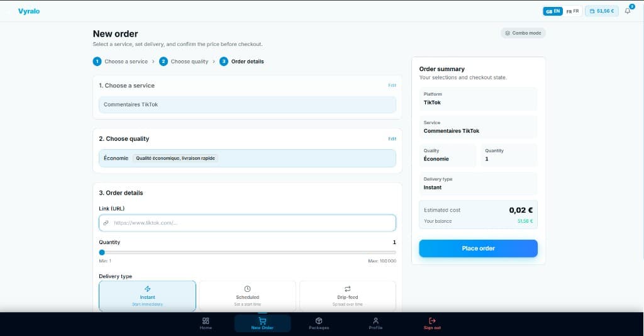Select Drip-feed delivery type
Image resolution: width=644 pixels, height=336 pixels.
pos(347,296)
